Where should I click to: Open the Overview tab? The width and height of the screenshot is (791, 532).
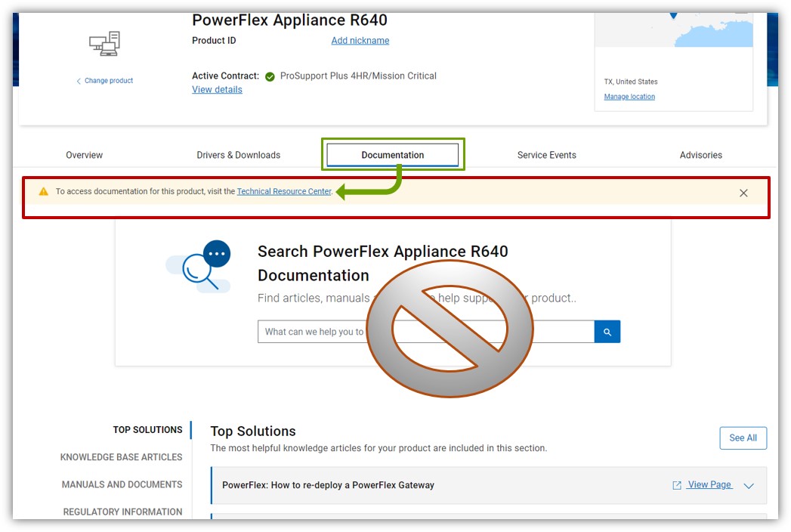(84, 155)
